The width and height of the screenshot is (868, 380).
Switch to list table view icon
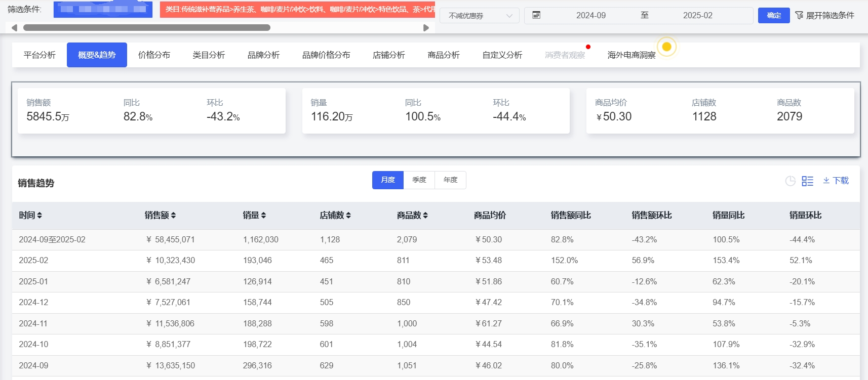click(x=808, y=181)
